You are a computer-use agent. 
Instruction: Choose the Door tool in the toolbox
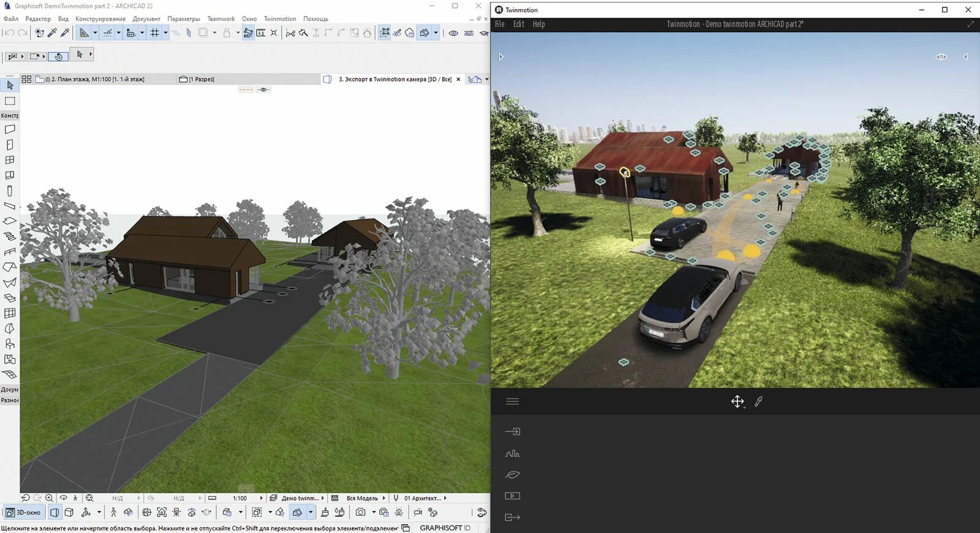pyautogui.click(x=10, y=145)
